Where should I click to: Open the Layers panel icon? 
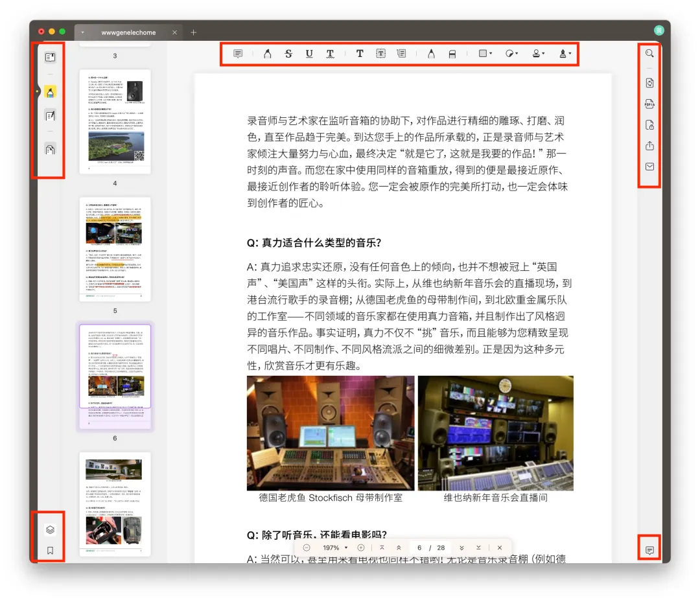click(x=50, y=529)
